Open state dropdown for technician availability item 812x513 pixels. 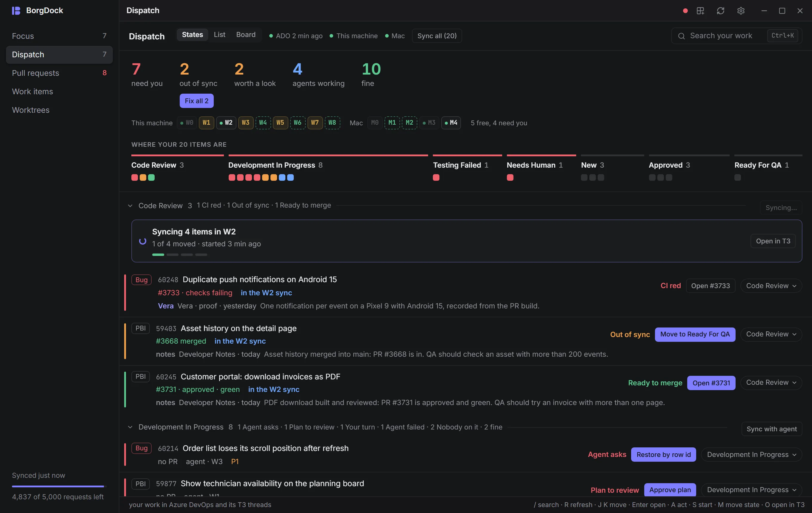[751, 490]
